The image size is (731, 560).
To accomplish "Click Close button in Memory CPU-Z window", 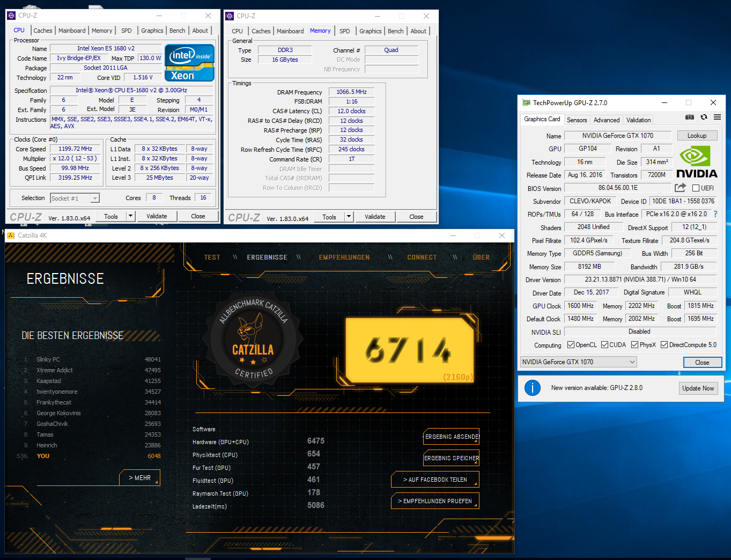I will point(416,217).
